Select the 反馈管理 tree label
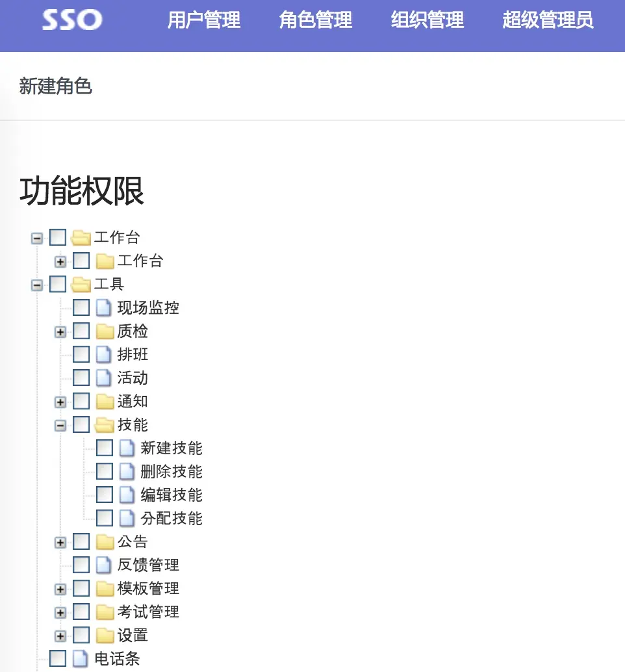This screenshot has height=672, width=625. (x=148, y=565)
